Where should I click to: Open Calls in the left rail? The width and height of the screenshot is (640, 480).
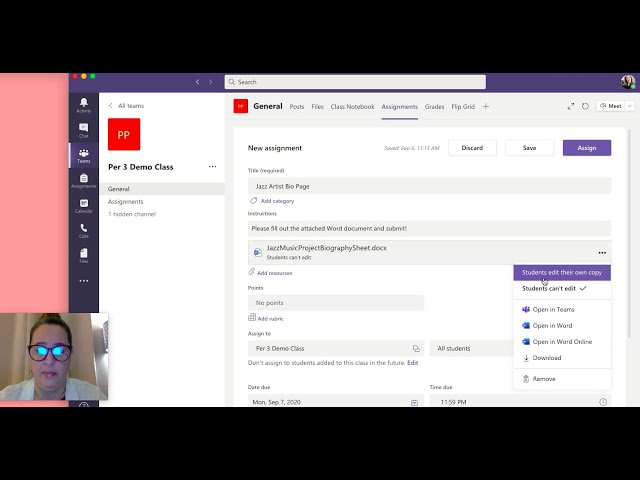point(84,231)
